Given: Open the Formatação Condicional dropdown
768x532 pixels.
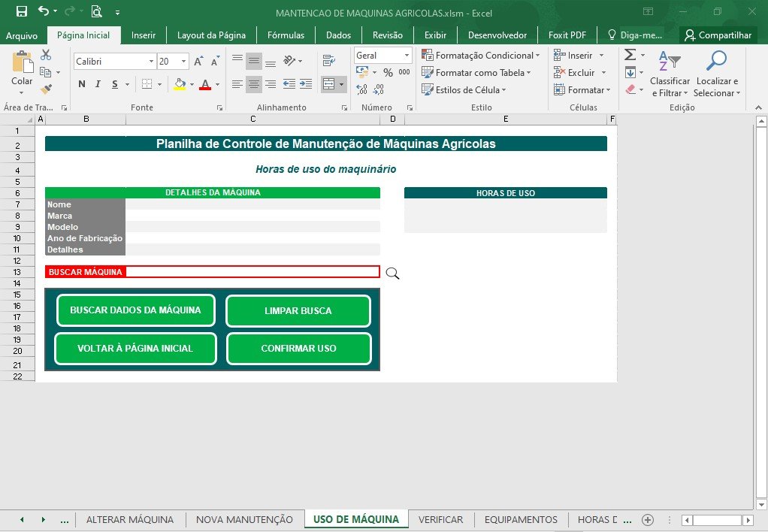Looking at the screenshot, I should coord(480,56).
